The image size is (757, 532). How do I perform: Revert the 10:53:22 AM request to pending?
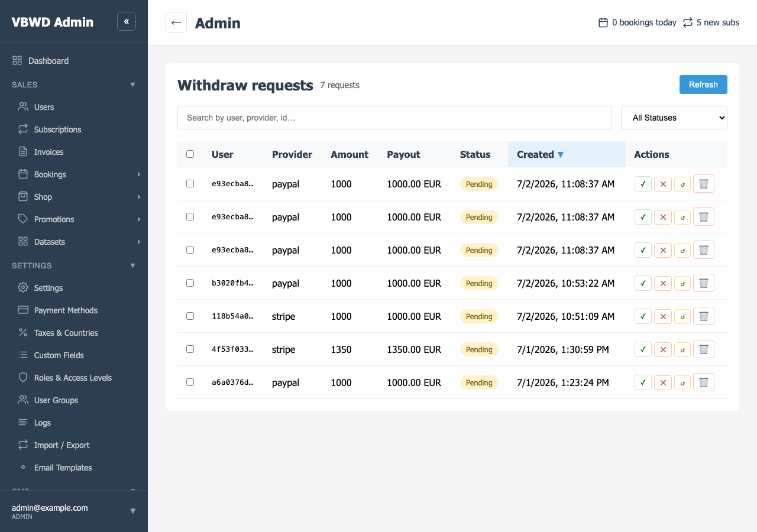(x=682, y=283)
